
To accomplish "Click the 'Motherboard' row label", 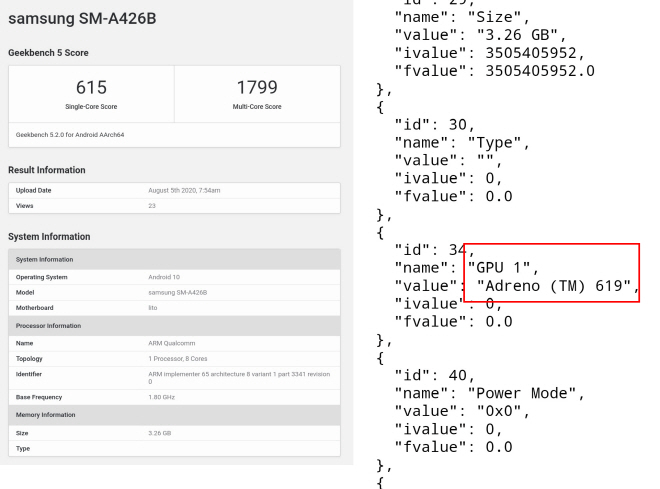I will pyautogui.click(x=35, y=308).
